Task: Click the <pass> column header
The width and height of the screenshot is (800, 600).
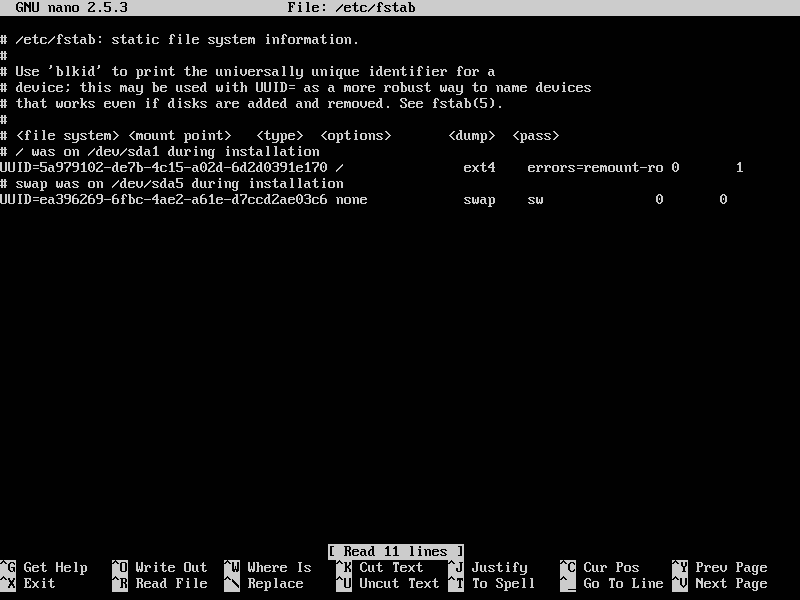Action: [536, 136]
